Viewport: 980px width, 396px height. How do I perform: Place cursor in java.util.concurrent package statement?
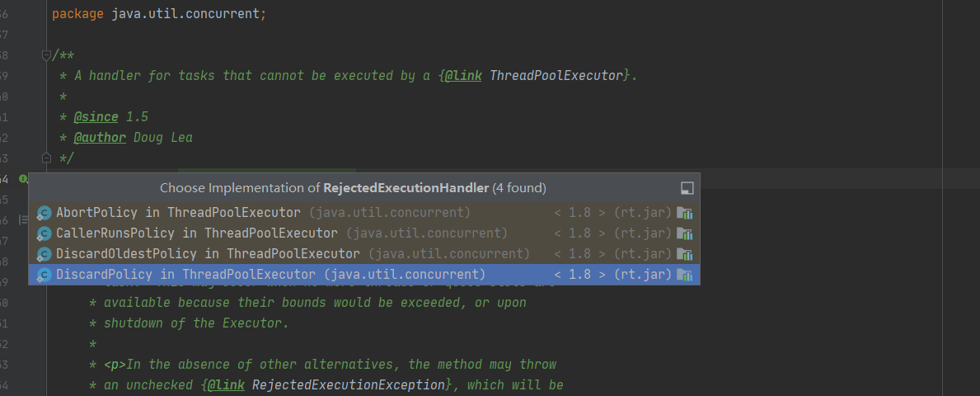(x=185, y=14)
